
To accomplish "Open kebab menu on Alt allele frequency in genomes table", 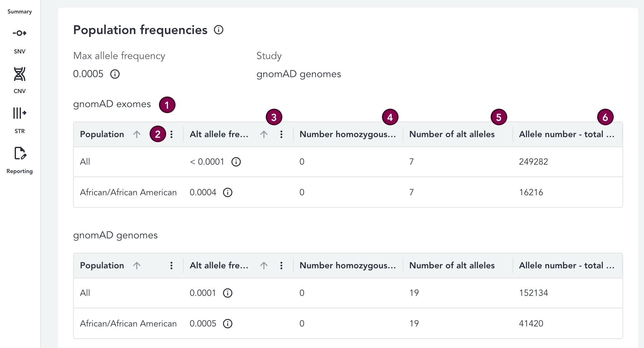I will [281, 266].
